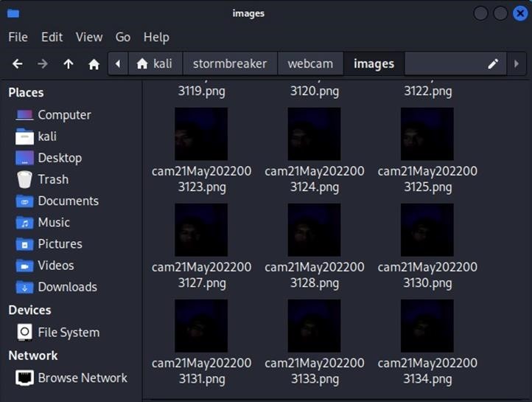Open Trash in the sidebar
Viewport: 532px width, 402px height.
tap(53, 179)
